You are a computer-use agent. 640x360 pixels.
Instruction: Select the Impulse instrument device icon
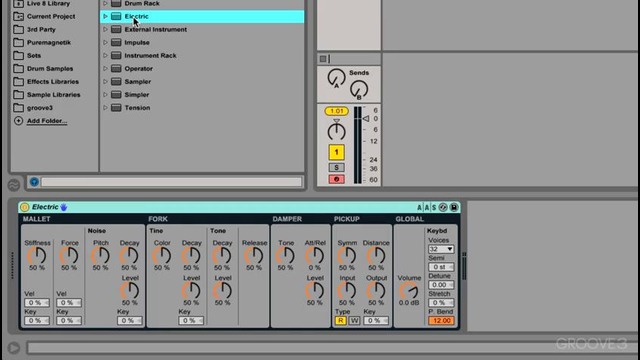(116, 42)
